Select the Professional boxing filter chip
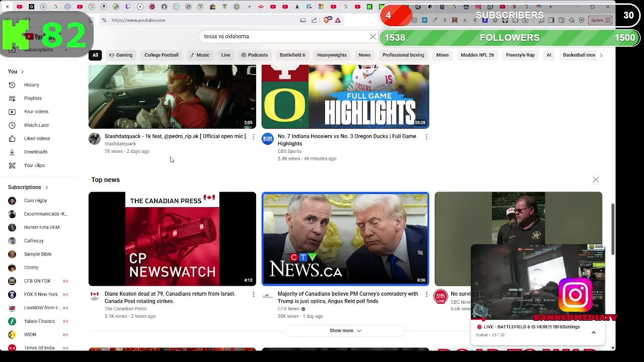 click(403, 55)
